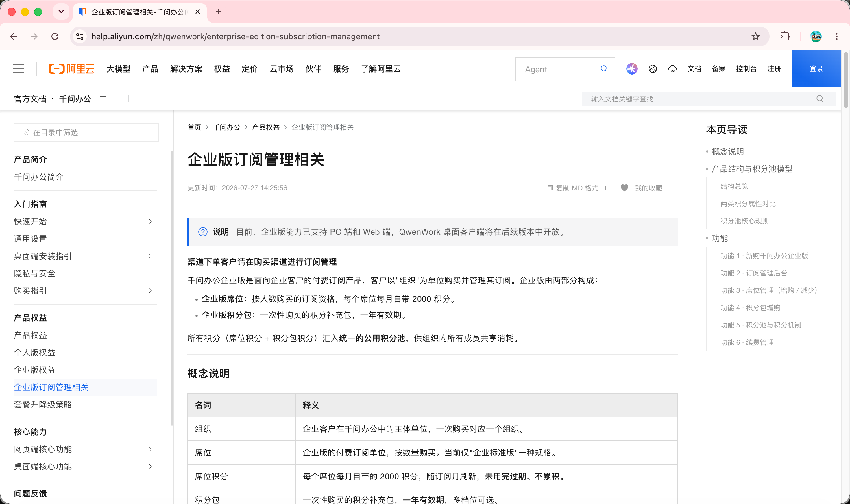
Task: Click the 首页 breadcrumb link
Action: (x=194, y=127)
